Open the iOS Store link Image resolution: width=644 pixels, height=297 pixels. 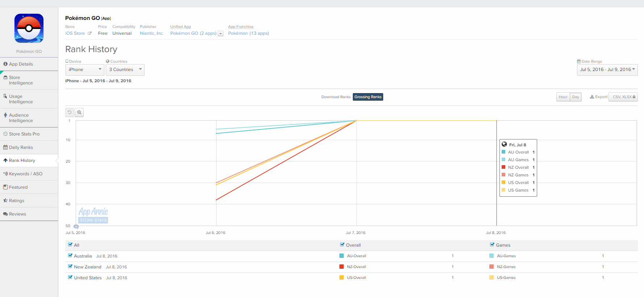(x=75, y=33)
